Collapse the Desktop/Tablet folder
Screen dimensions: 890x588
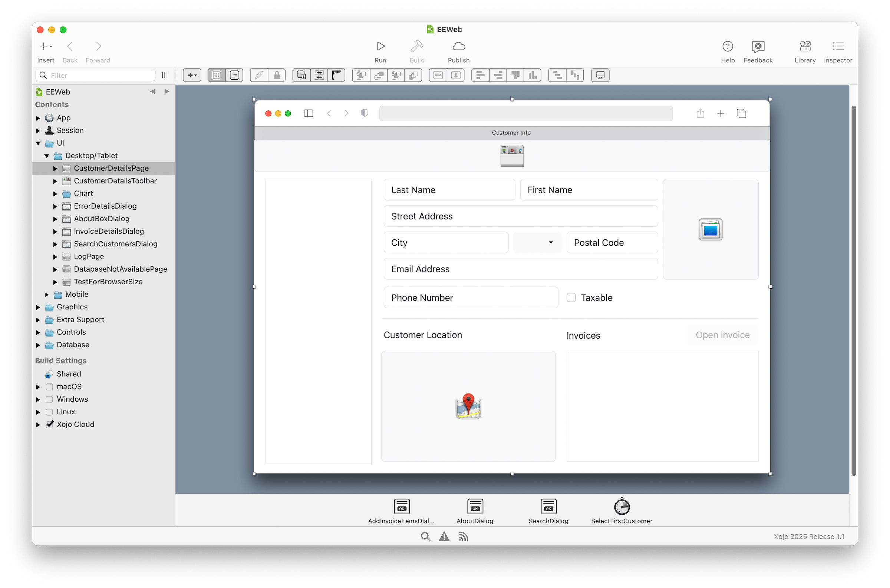click(x=46, y=155)
